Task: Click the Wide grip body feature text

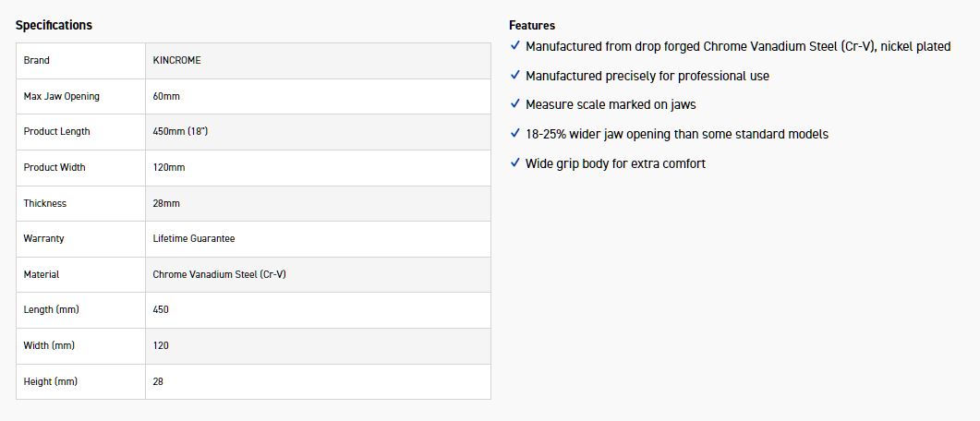Action: pyautogui.click(x=615, y=163)
